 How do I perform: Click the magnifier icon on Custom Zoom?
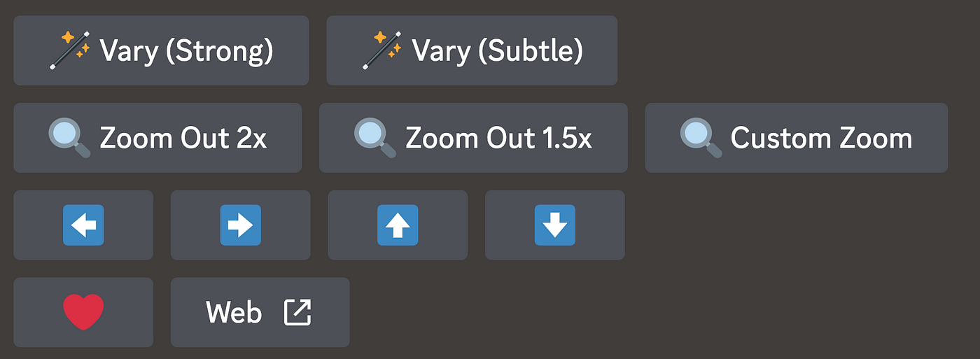point(701,138)
